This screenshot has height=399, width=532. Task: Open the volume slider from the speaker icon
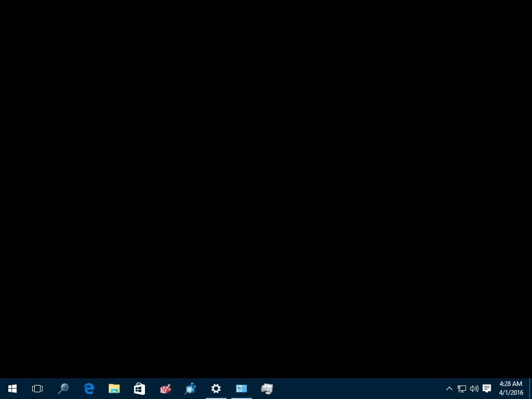[x=474, y=388]
